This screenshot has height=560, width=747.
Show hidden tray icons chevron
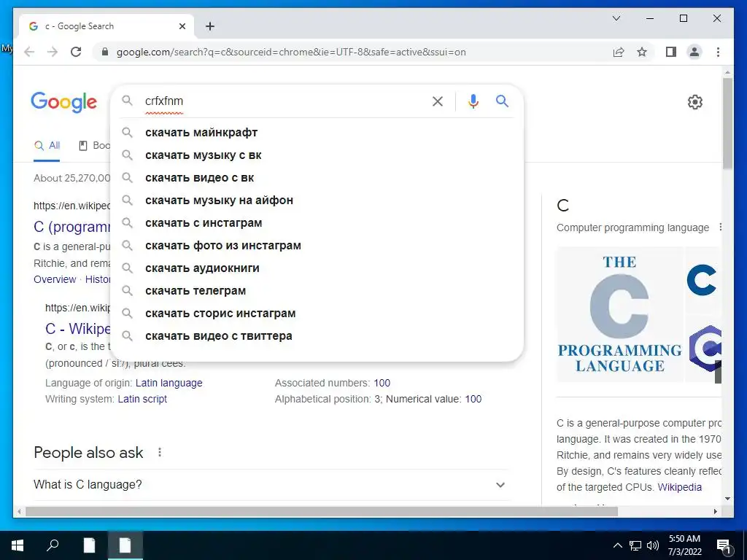tap(617, 545)
